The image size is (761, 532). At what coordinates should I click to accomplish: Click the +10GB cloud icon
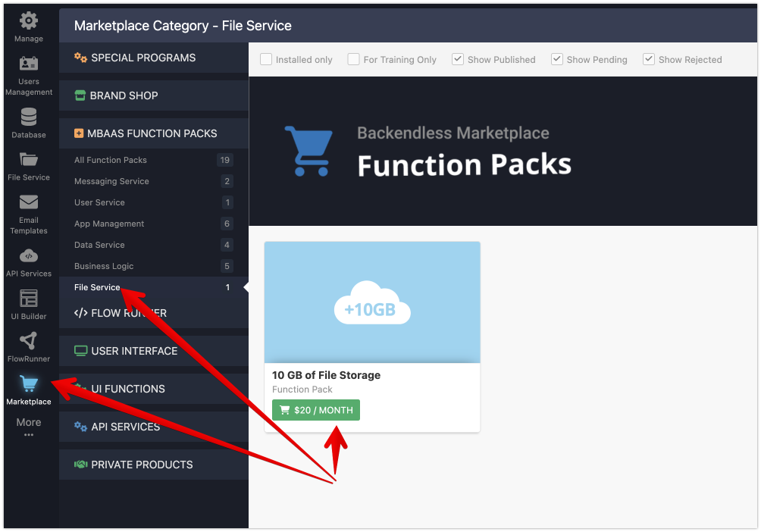click(x=372, y=303)
